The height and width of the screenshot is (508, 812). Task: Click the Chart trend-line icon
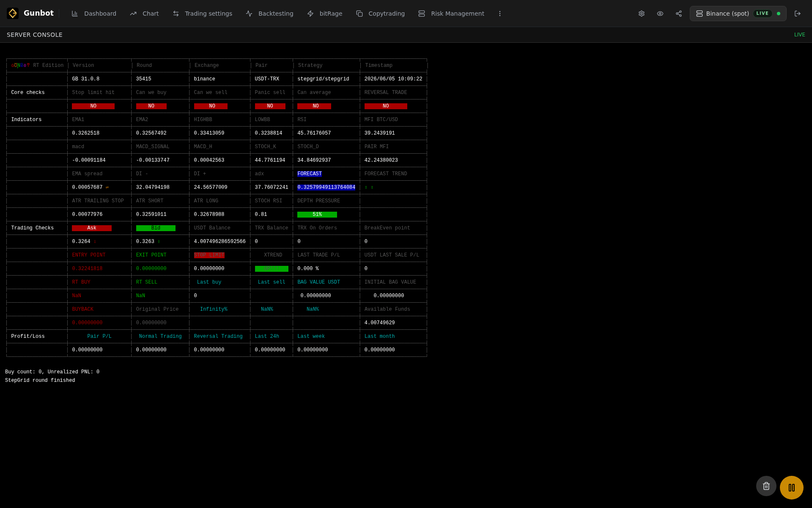coord(133,14)
